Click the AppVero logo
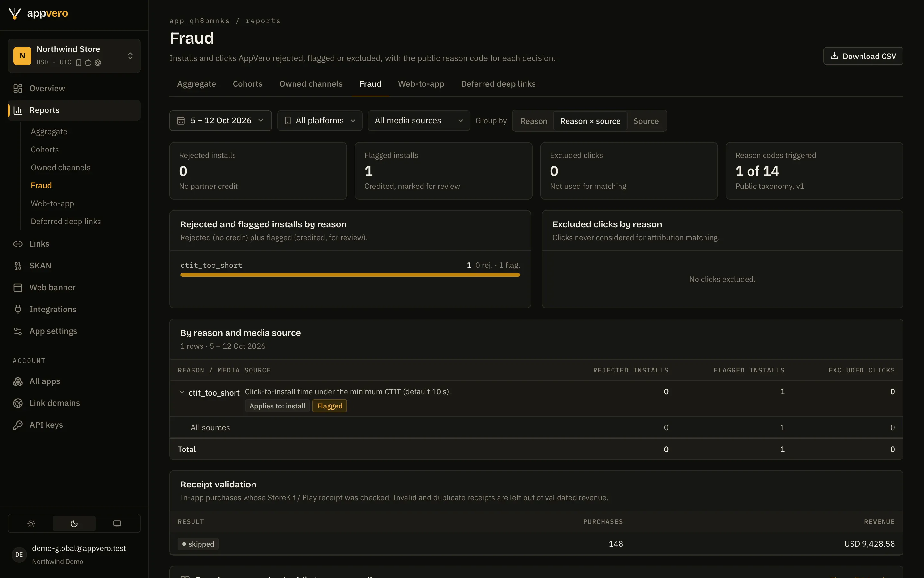This screenshot has height=578, width=924. [x=38, y=13]
